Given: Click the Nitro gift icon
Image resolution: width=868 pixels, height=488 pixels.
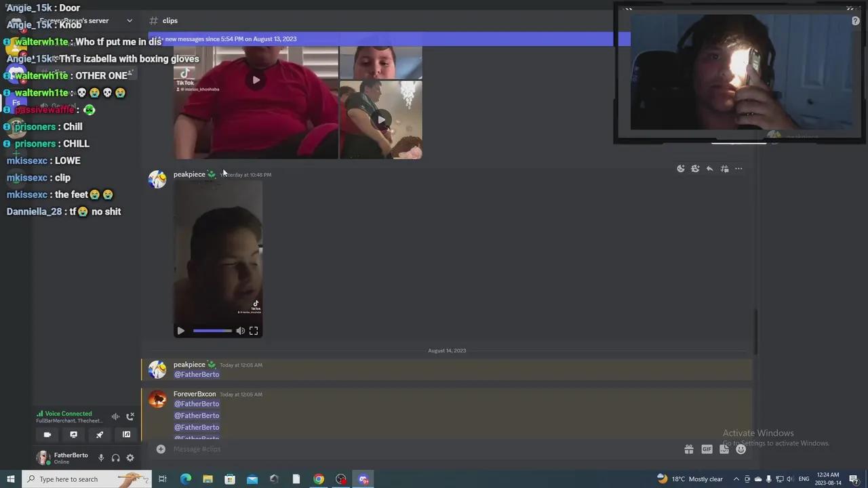Looking at the screenshot, I should click(x=688, y=449).
